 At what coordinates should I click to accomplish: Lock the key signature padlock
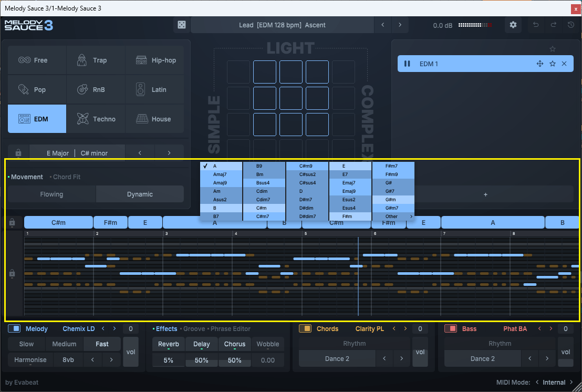pyautogui.click(x=18, y=153)
